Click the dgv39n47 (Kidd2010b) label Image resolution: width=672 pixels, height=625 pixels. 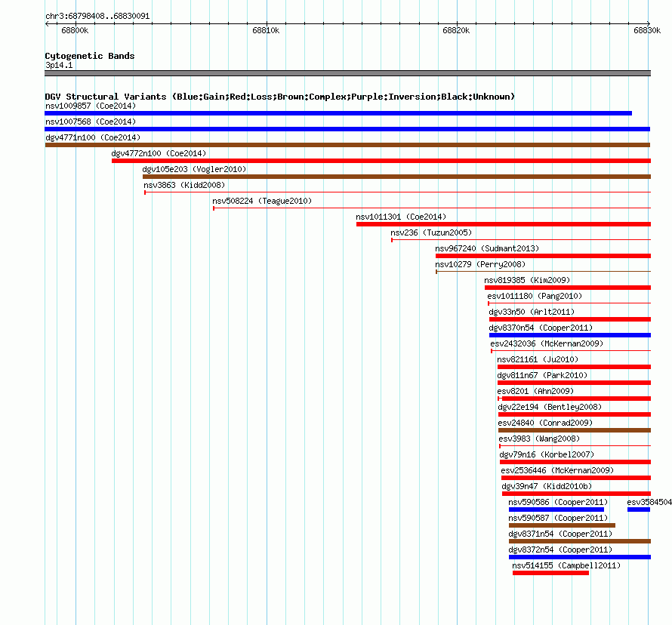pyautogui.click(x=547, y=486)
